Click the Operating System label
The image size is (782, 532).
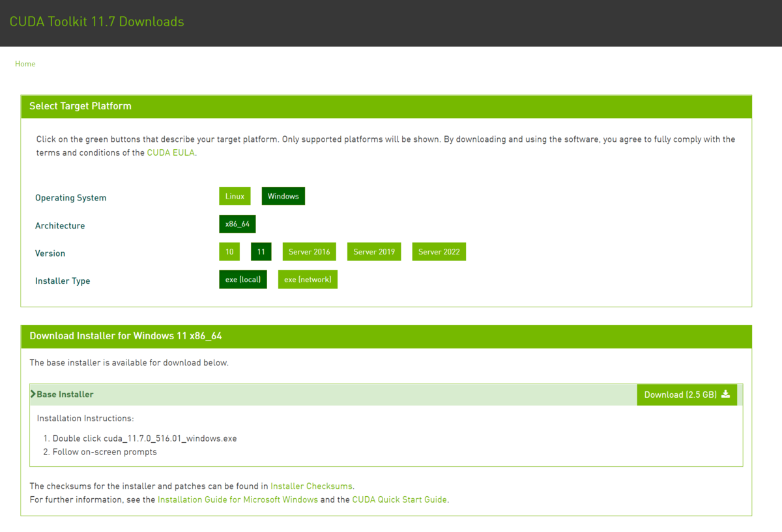coord(70,198)
